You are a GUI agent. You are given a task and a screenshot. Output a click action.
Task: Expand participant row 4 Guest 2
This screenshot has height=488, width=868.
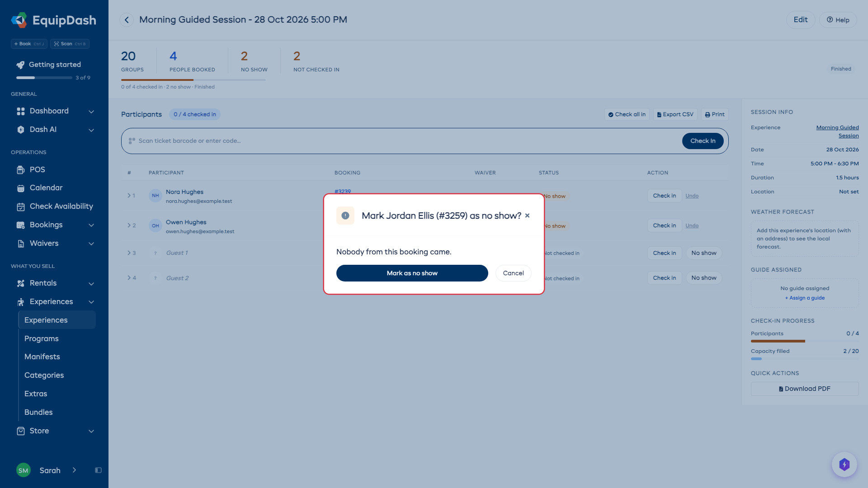[129, 278]
